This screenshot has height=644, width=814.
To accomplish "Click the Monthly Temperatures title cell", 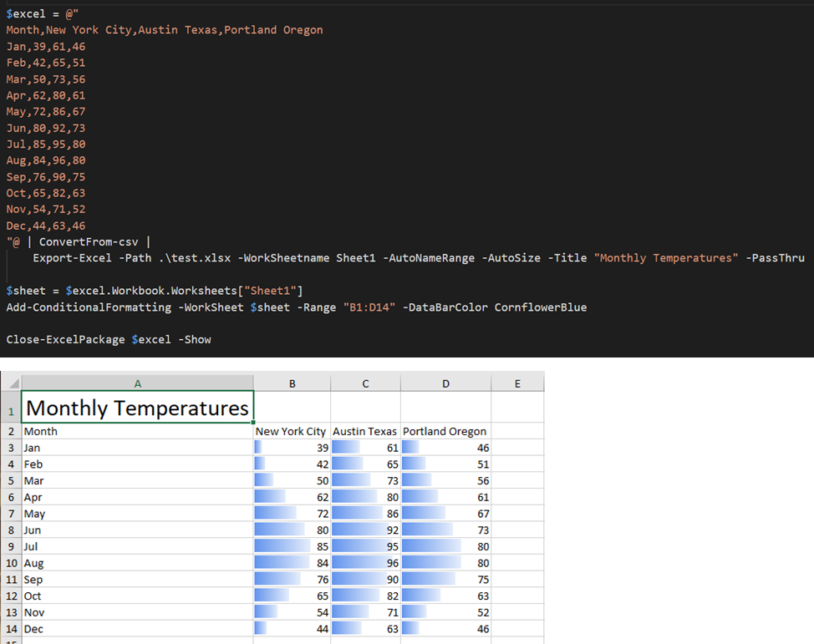I will coord(137,408).
